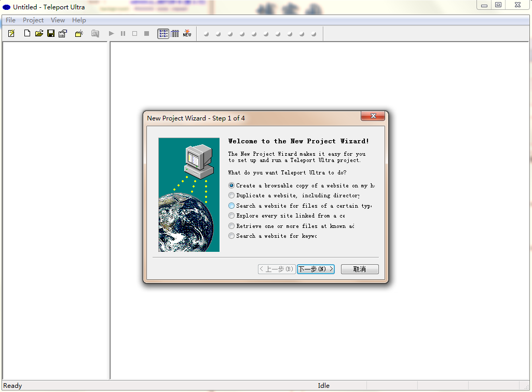Image resolution: width=532 pixels, height=392 pixels.
Task: Click the 取消 cancel button
Action: (x=360, y=269)
